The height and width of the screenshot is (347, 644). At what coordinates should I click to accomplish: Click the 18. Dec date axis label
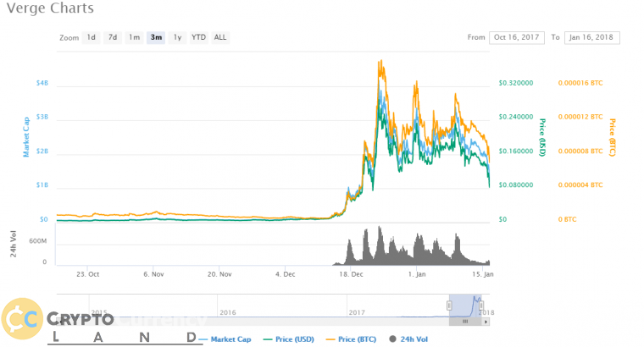351,274
